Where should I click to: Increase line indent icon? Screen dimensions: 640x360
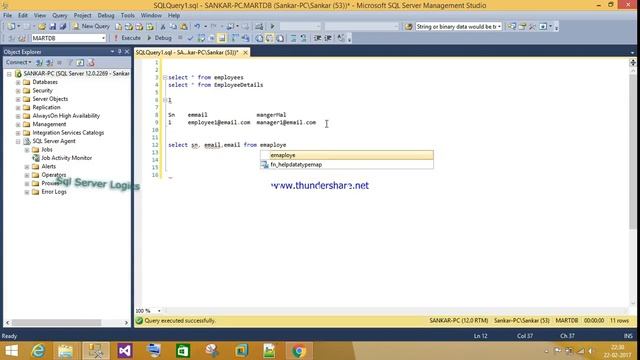pos(327,38)
